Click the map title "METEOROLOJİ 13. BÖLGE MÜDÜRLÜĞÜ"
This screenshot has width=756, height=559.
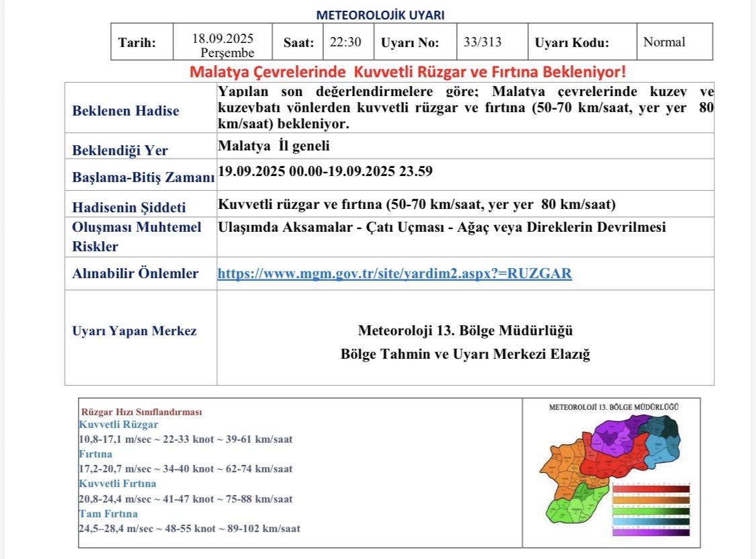point(612,406)
